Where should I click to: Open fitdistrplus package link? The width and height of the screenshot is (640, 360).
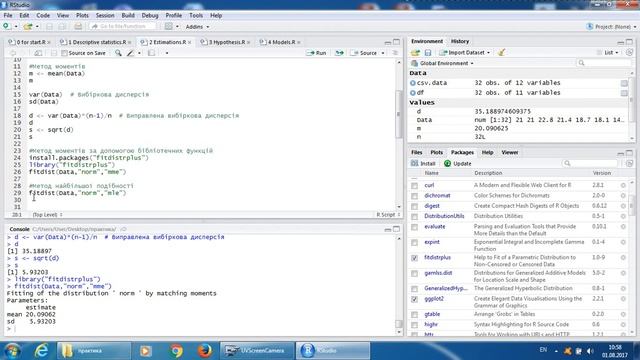(x=438, y=258)
